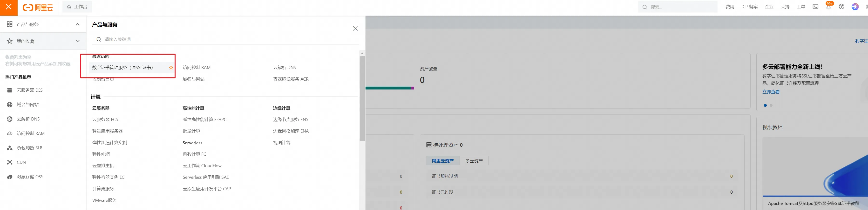Open 边缘节点服务 ENS
Screen dimensions: 868x210
click(291, 119)
